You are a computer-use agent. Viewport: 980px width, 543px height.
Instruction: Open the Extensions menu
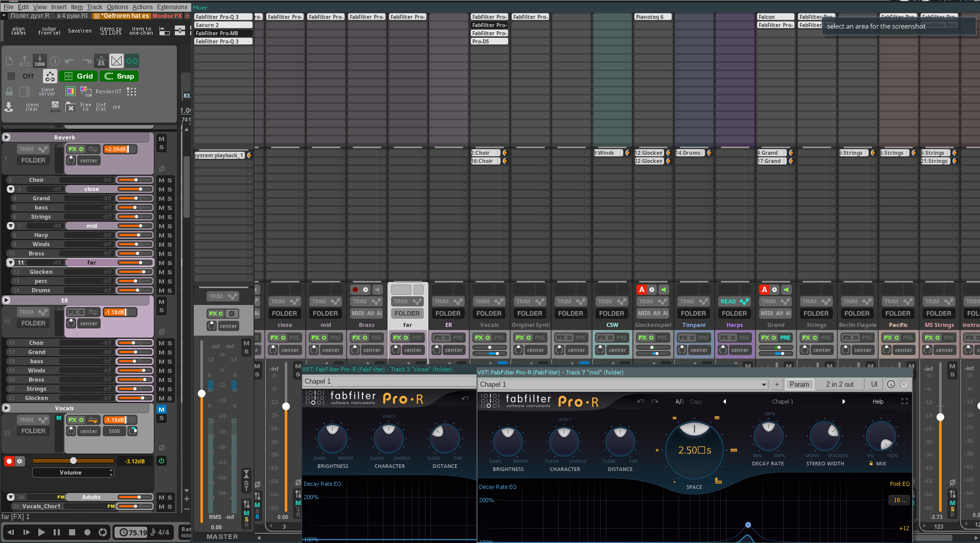(172, 7)
